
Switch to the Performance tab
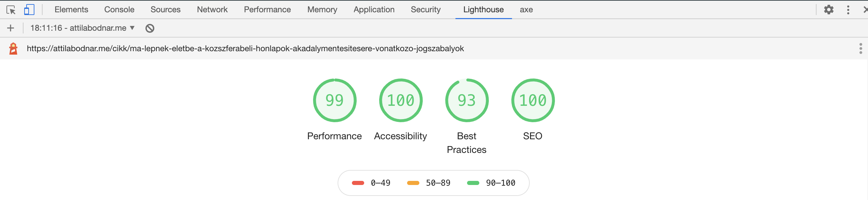(267, 10)
